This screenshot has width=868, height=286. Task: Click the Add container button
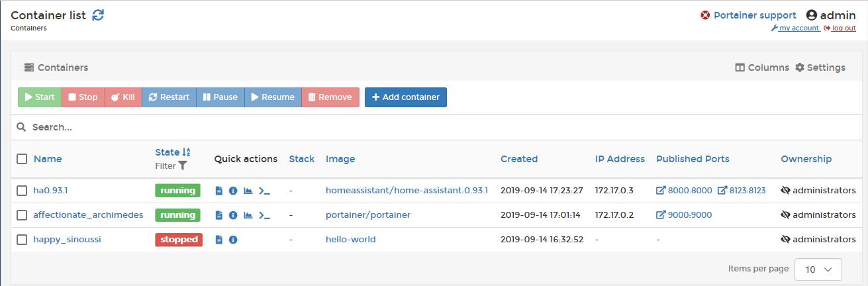[x=405, y=97]
